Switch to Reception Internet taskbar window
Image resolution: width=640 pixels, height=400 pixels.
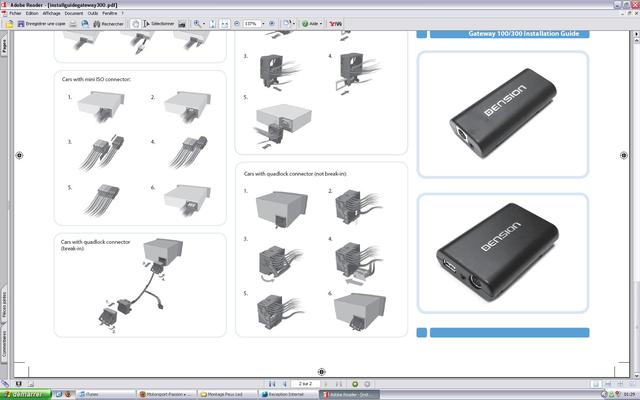tap(288, 395)
